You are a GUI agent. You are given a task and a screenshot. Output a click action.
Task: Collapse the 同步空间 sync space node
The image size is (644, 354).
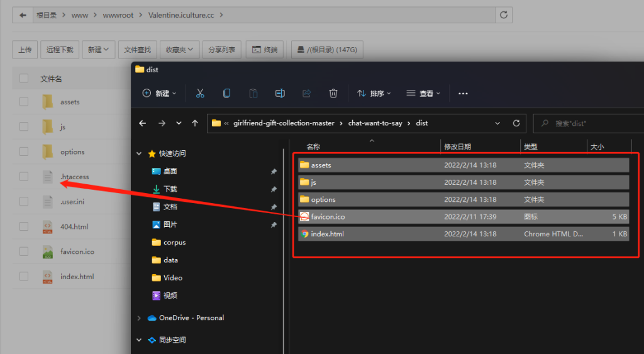tap(139, 340)
